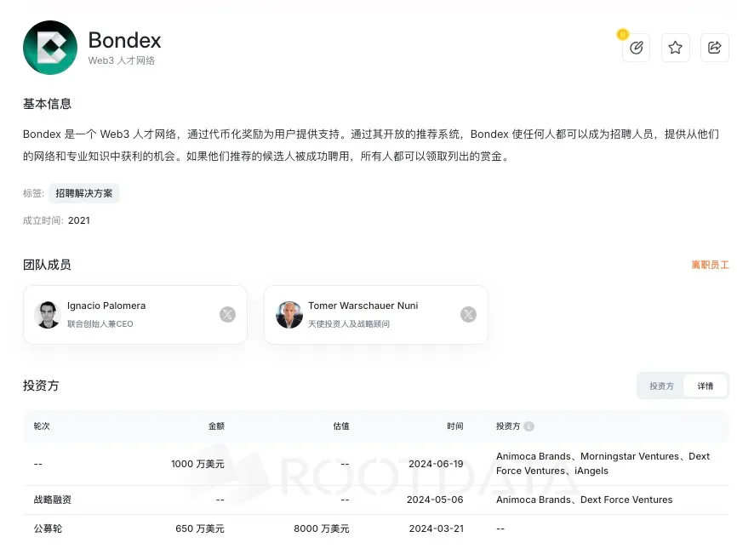The height and width of the screenshot is (560, 737).
Task: Click the 投资方 section heading
Action: click(41, 386)
